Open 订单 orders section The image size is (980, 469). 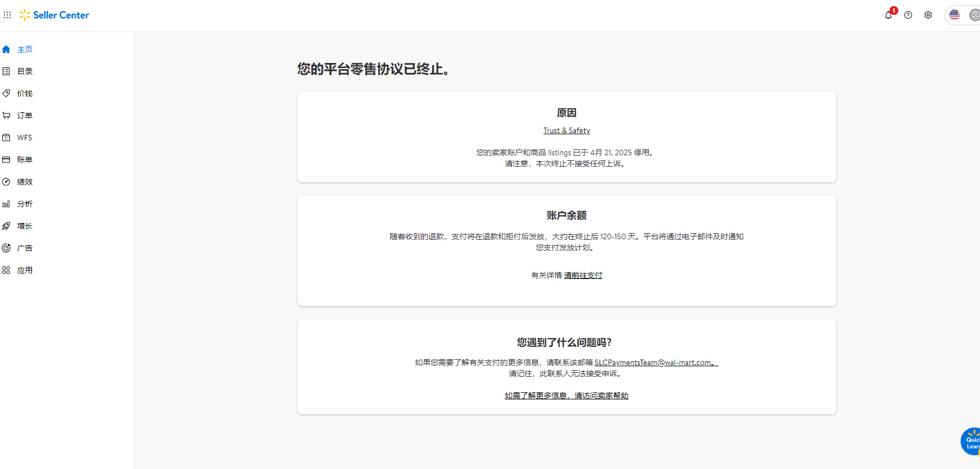[25, 115]
